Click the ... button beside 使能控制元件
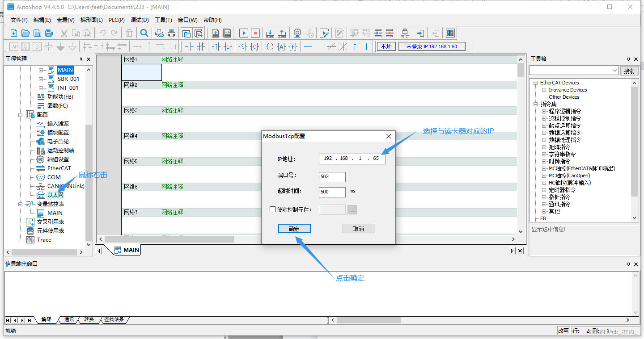The width and height of the screenshot is (644, 339). 352,209
